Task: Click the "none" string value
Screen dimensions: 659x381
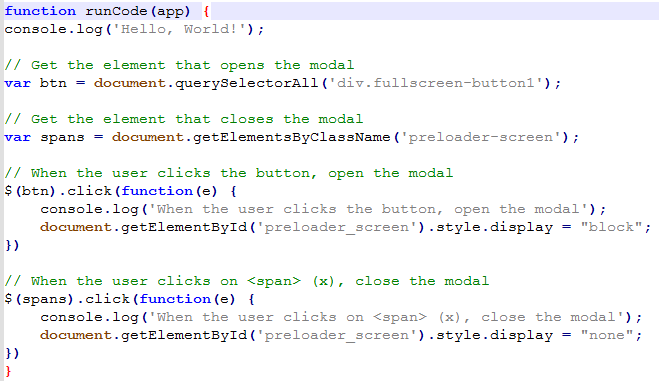Action: point(606,335)
